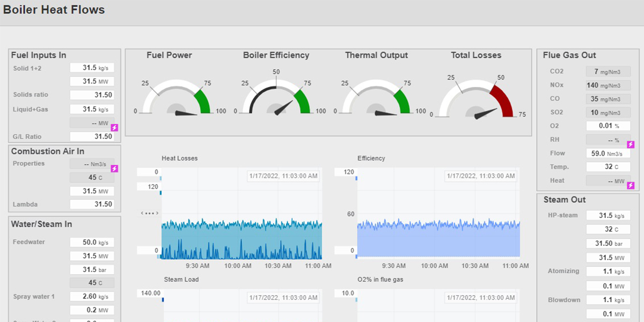Change the O2 percentage in Flue Gas Out
Viewport: 644px width, 322px height.
[x=608, y=126]
